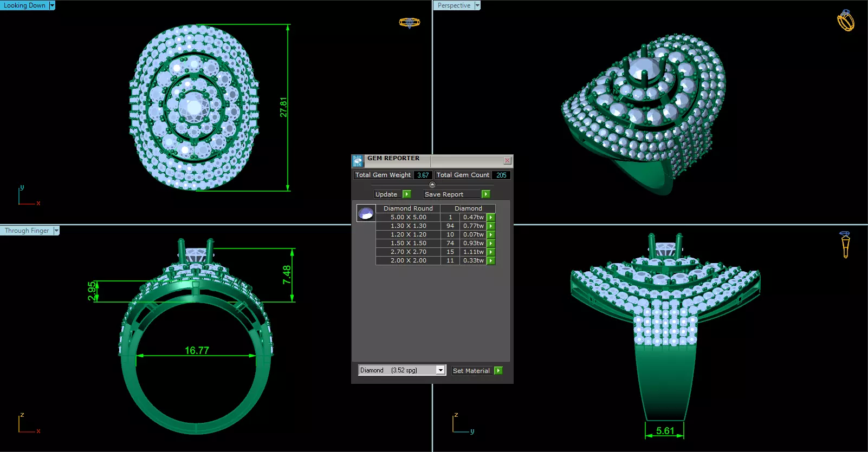Click the green arrow beside Save Report
Image resolution: width=868 pixels, height=452 pixels.
[x=486, y=194]
